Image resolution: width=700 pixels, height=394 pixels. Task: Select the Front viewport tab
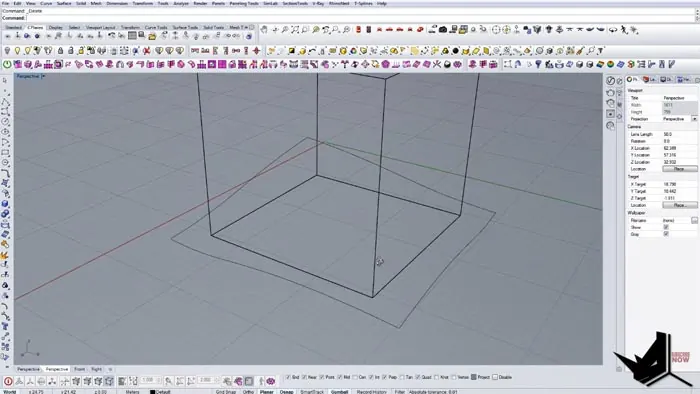pos(79,369)
